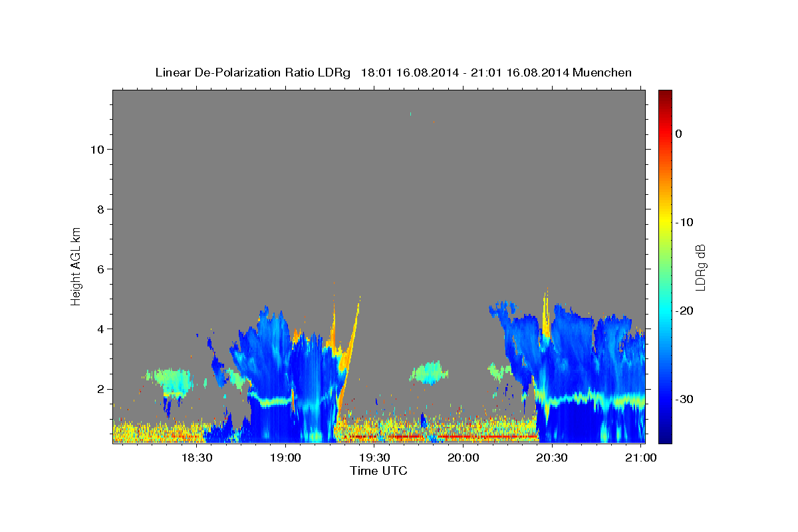
Task: Click the colorbar value -30
Action: [x=684, y=399]
